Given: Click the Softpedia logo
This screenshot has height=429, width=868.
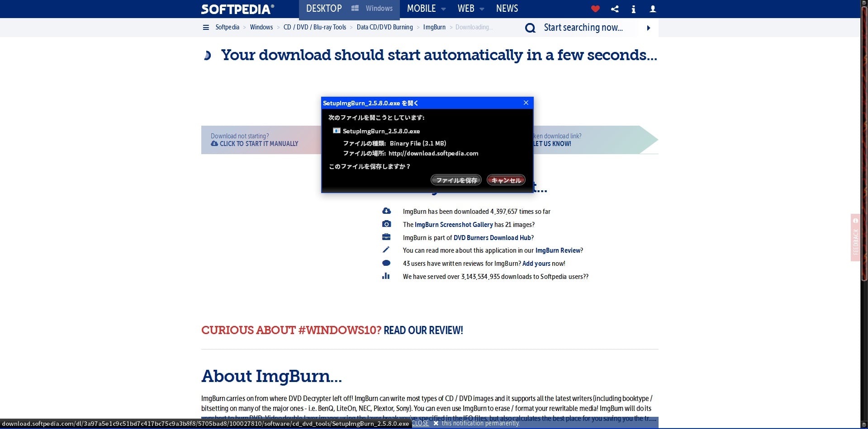Looking at the screenshot, I should pyautogui.click(x=237, y=9).
